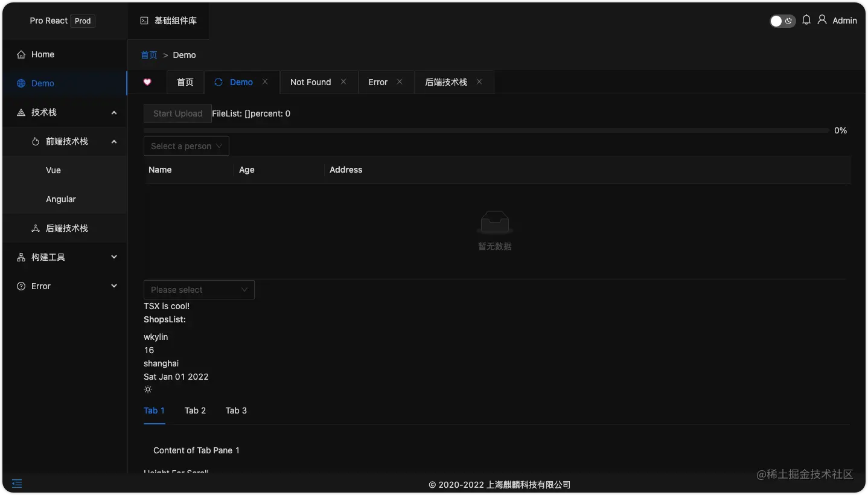Screen dimensions: 868x495
Task: Close the Error tab
Action: (x=400, y=81)
